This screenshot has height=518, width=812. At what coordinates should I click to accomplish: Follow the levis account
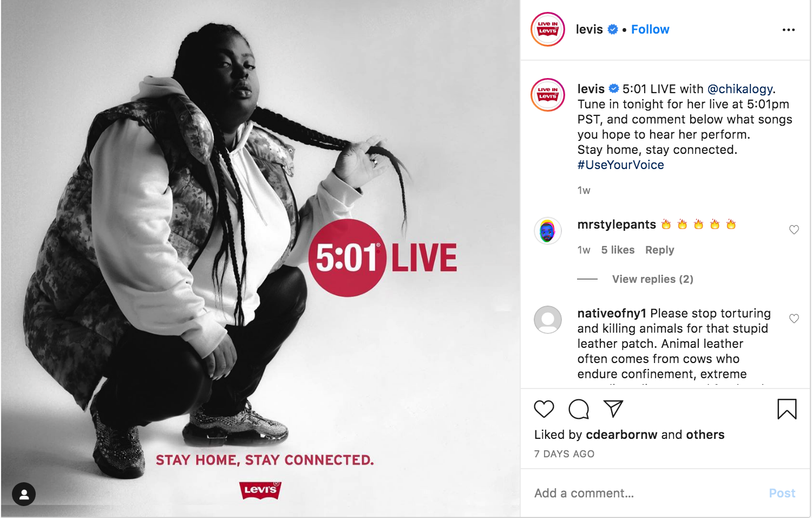pos(650,29)
